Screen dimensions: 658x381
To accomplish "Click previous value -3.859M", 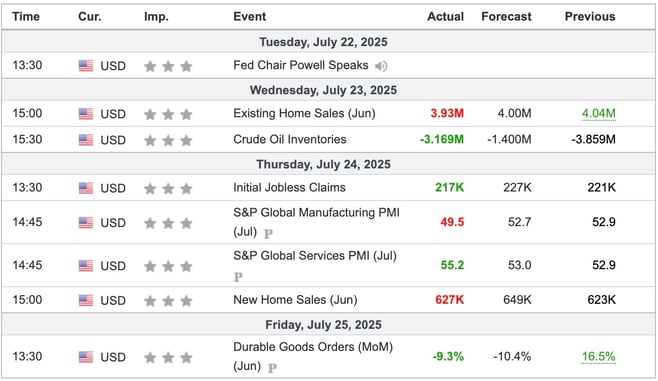I will [x=593, y=139].
